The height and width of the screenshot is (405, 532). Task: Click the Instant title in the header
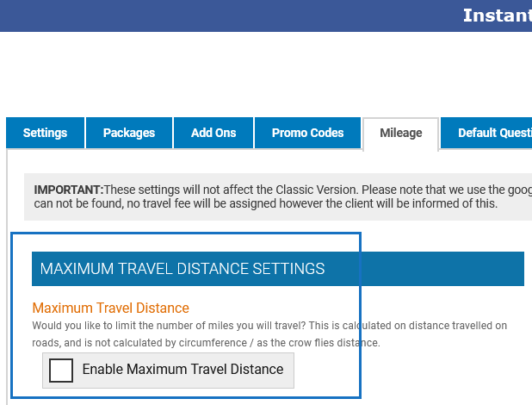(497, 16)
